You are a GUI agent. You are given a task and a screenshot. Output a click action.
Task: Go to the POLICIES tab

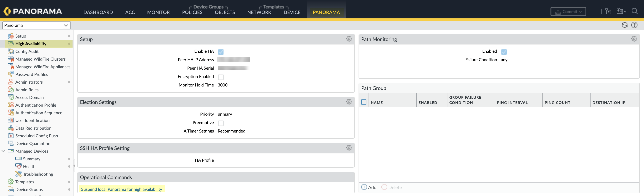tap(192, 12)
